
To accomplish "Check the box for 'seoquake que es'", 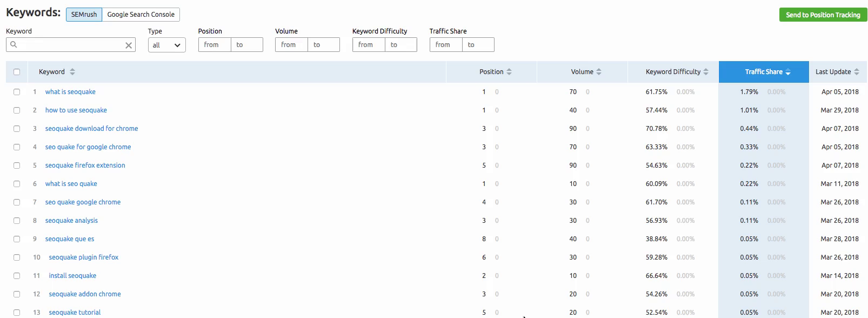I will click(x=17, y=239).
